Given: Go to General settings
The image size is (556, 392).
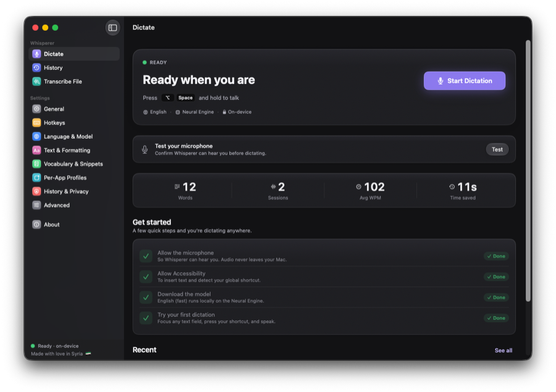Looking at the screenshot, I should click(x=74, y=109).
